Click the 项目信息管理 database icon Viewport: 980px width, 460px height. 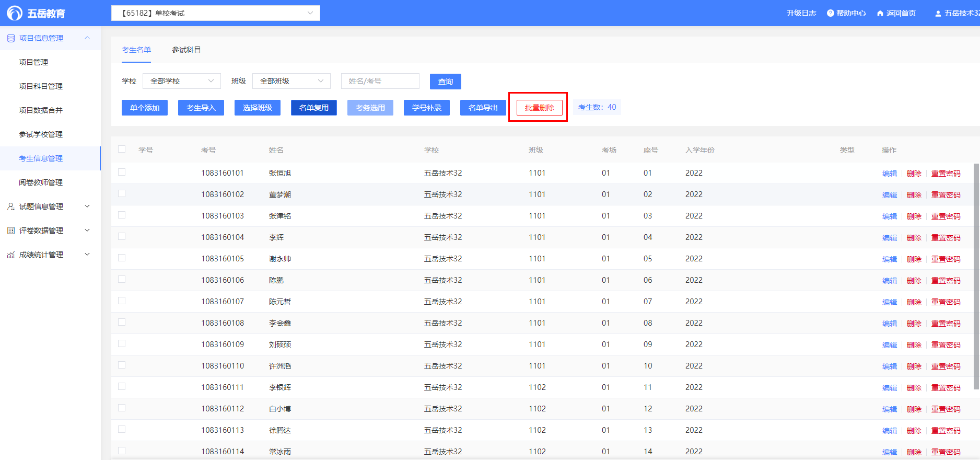[x=11, y=38]
